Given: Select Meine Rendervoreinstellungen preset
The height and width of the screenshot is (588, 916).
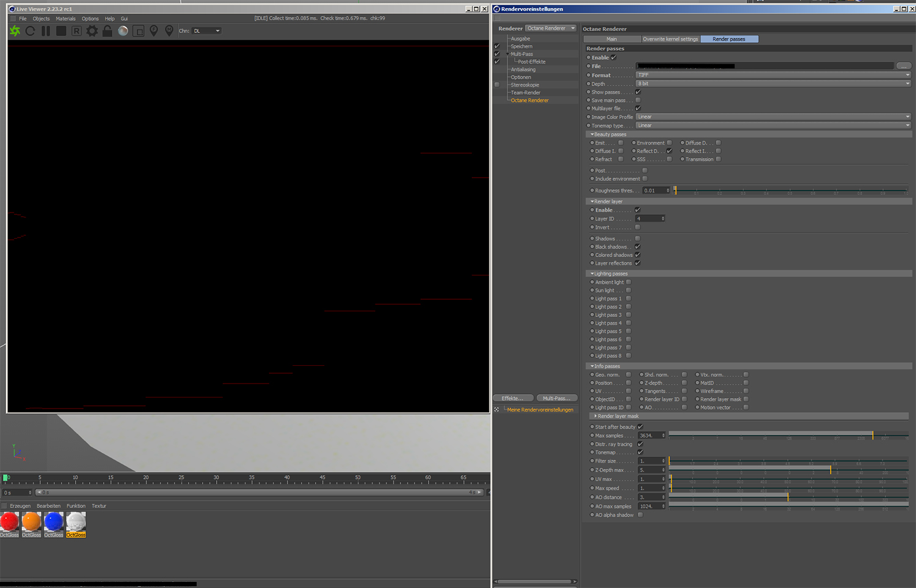Looking at the screenshot, I should (x=540, y=410).
